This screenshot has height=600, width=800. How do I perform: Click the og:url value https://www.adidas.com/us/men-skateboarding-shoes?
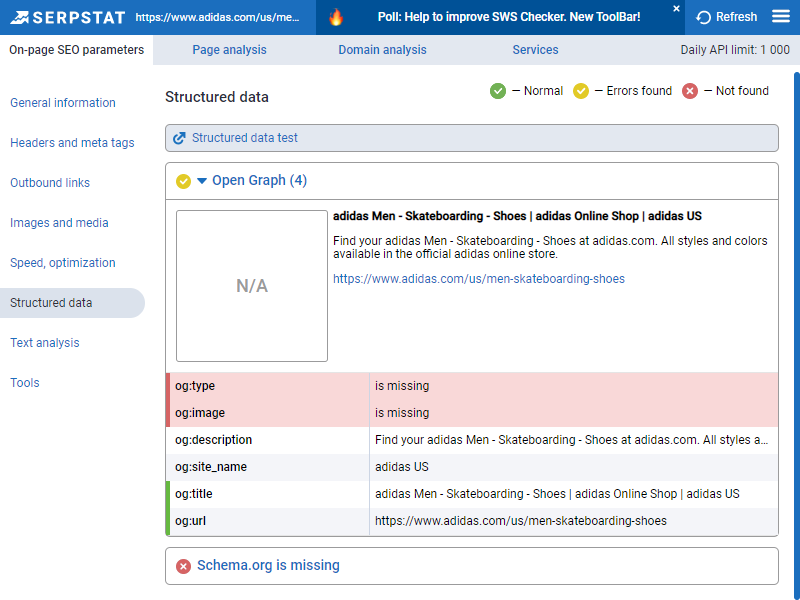click(x=520, y=521)
